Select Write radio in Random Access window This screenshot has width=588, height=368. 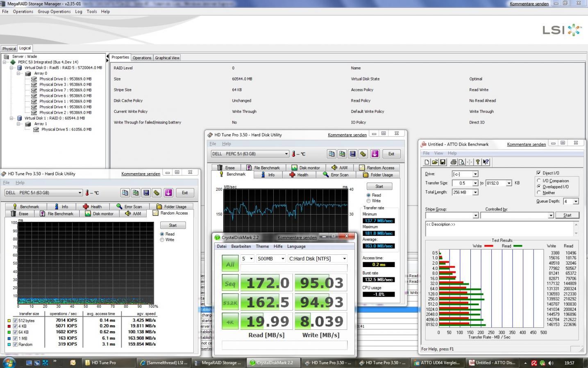point(162,240)
